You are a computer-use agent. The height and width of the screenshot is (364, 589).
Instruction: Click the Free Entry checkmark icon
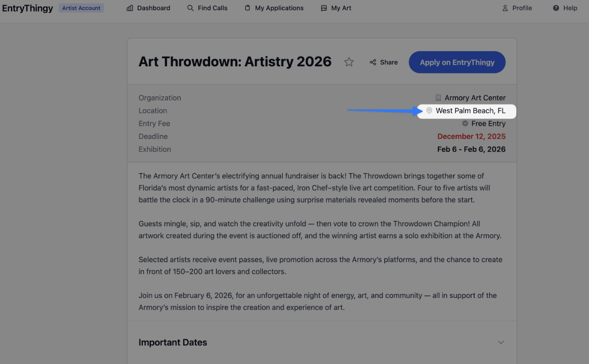(465, 123)
